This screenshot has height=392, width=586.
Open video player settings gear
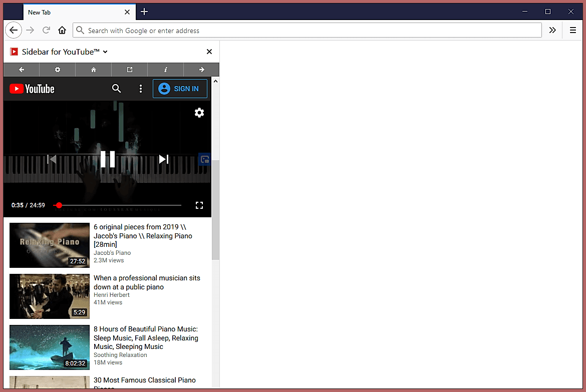pos(199,113)
